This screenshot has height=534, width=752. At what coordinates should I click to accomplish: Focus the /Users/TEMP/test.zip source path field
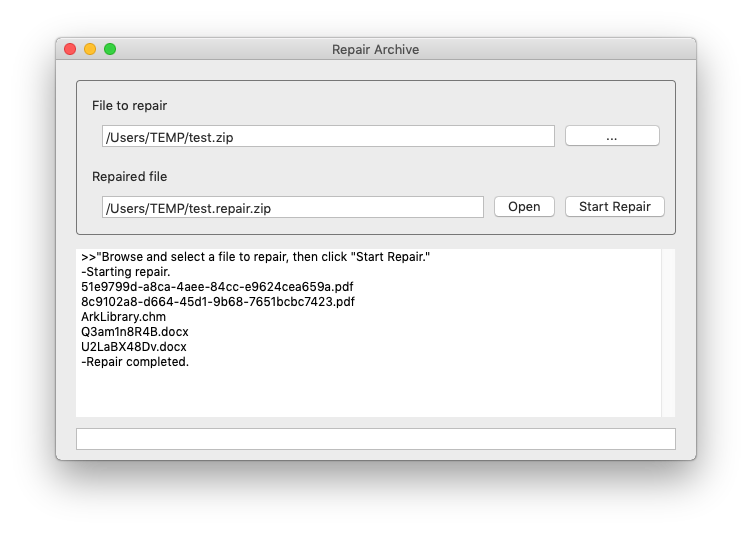(x=328, y=137)
